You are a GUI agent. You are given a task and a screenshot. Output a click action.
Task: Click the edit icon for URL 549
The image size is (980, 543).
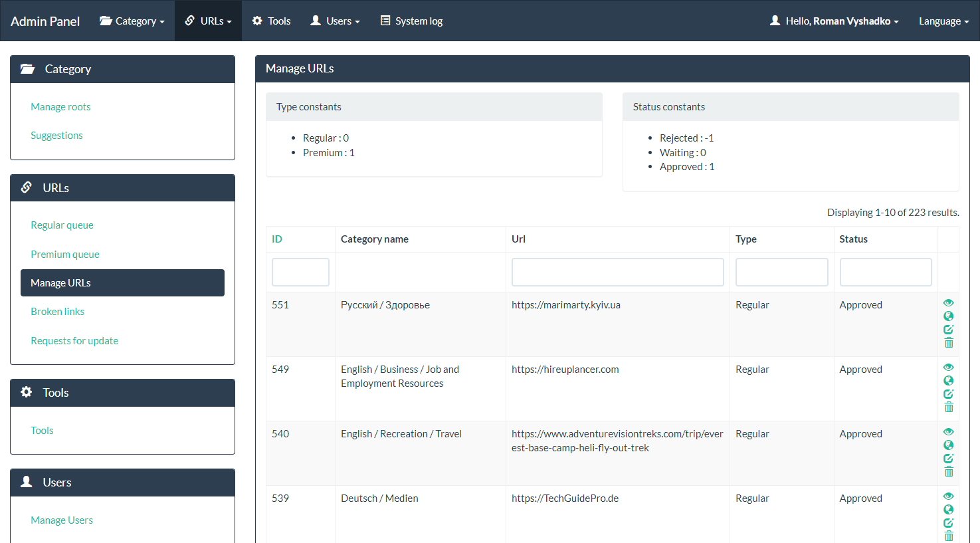click(949, 394)
